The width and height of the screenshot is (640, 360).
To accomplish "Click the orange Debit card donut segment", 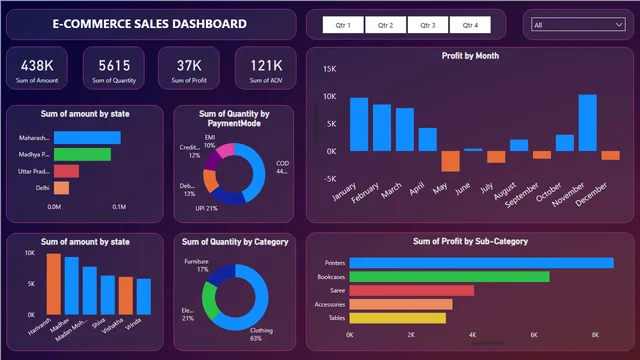I will pyautogui.click(x=210, y=181).
